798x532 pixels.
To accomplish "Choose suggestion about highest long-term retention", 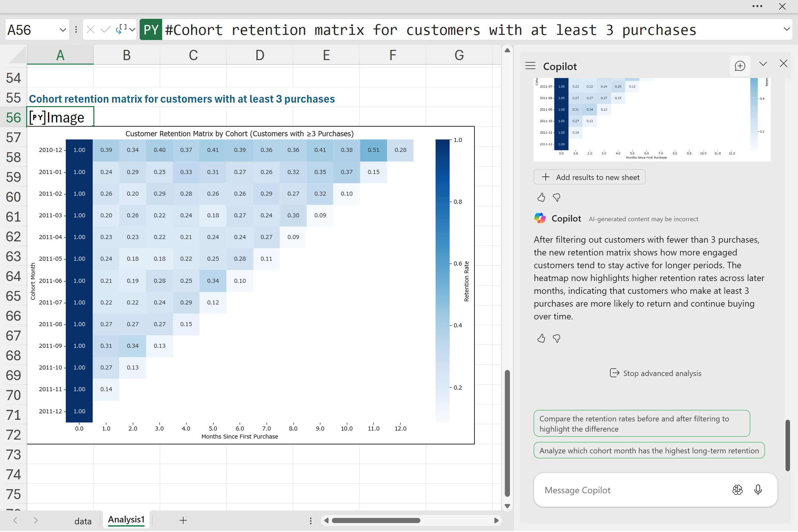I will tap(649, 450).
